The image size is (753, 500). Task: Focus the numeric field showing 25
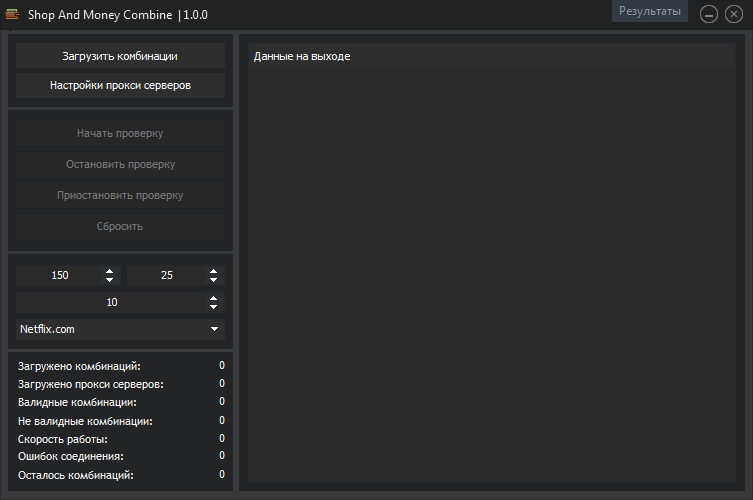click(x=165, y=275)
